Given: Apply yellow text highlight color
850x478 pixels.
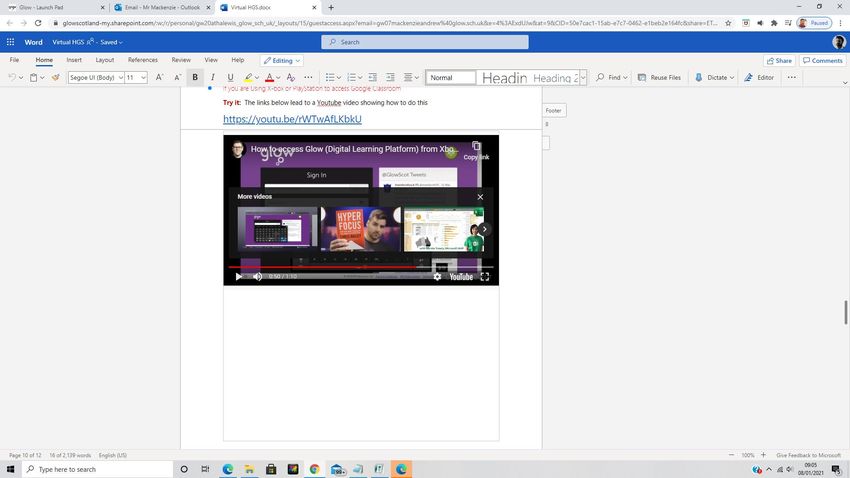Looking at the screenshot, I should (248, 77).
